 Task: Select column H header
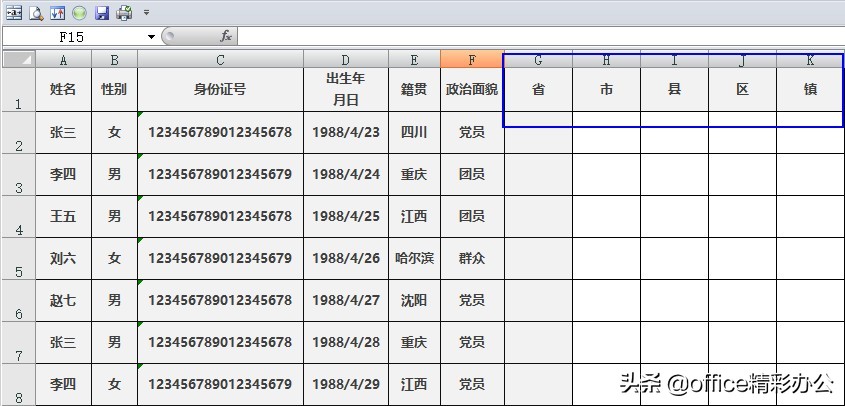(x=606, y=59)
